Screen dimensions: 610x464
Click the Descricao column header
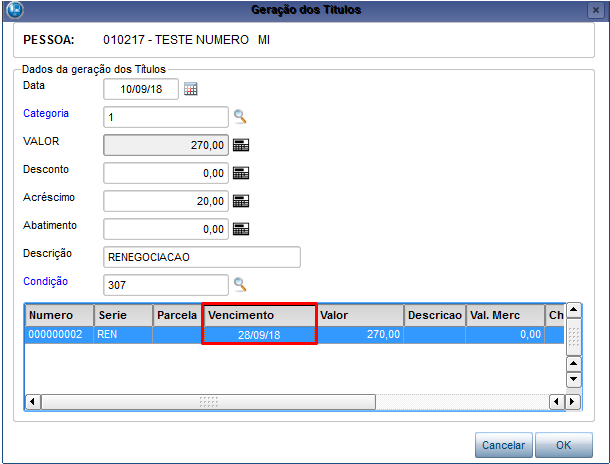point(435,315)
